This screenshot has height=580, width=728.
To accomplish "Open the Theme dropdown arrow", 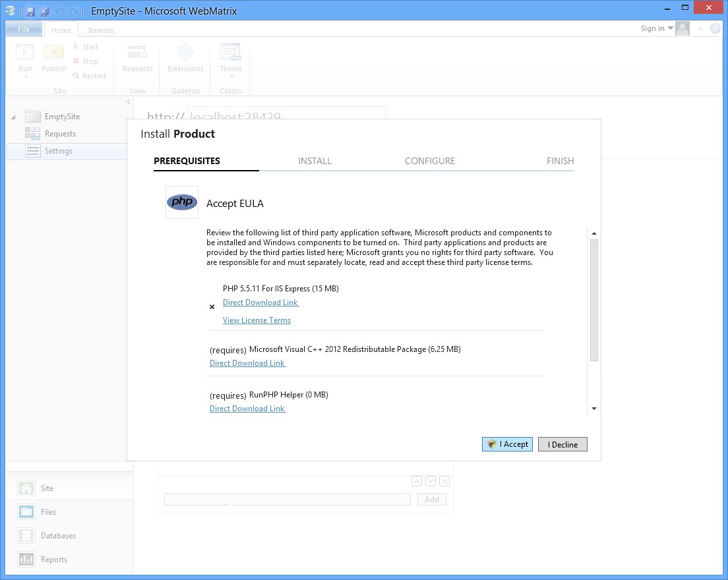I will pyautogui.click(x=231, y=77).
